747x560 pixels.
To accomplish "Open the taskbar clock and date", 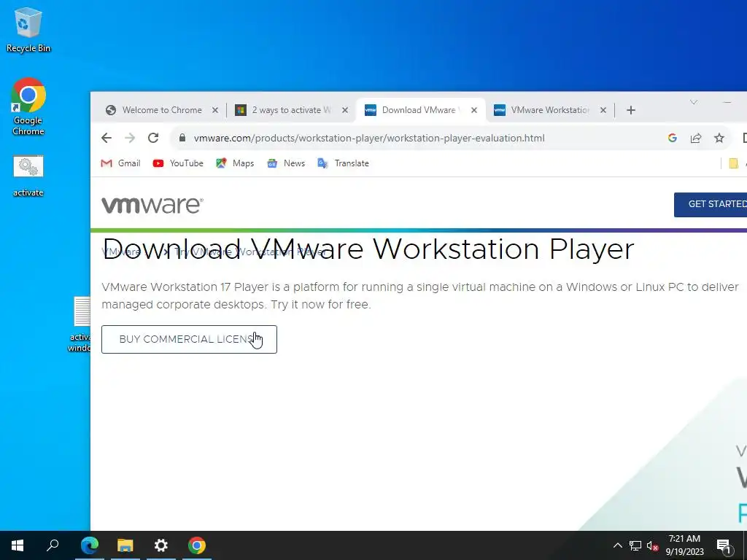I will (684, 545).
